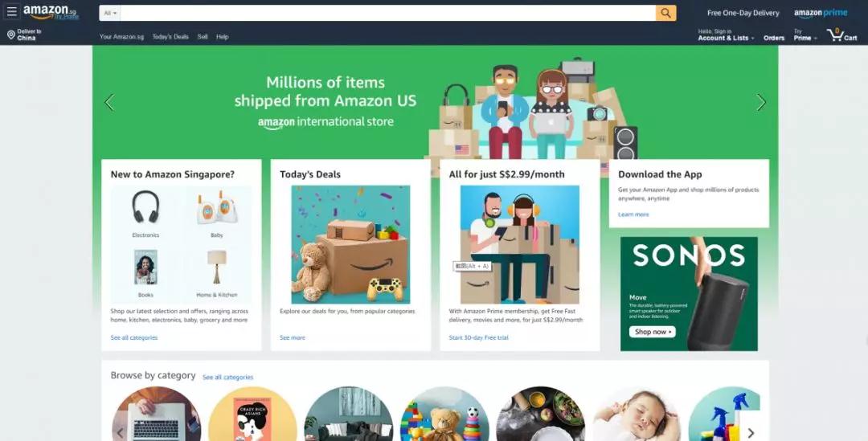Expand the Try Prime dropdown

click(x=805, y=35)
